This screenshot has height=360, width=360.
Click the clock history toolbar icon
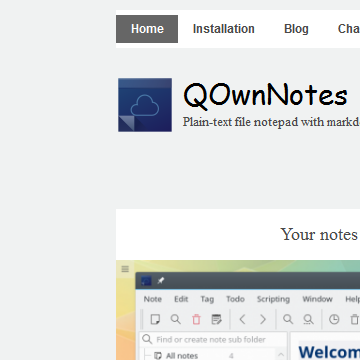pyautogui.click(x=334, y=319)
